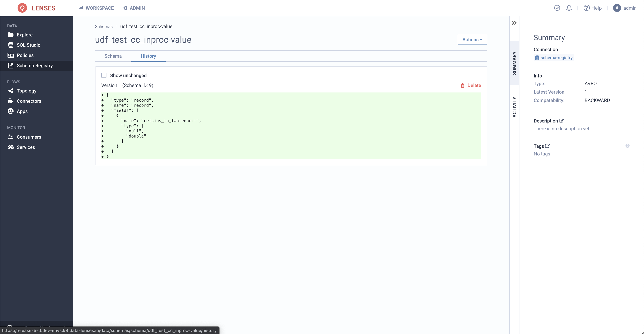Open Apps in the sidebar

(x=22, y=111)
